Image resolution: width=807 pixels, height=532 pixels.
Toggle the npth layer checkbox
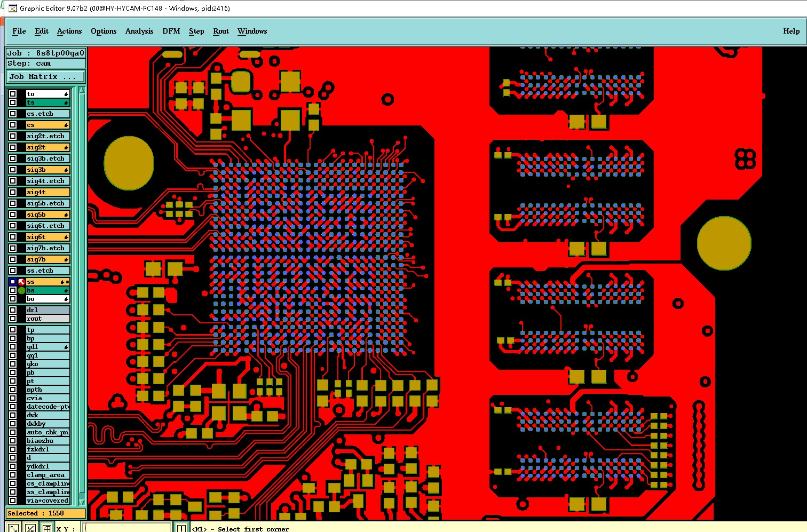pos(13,390)
